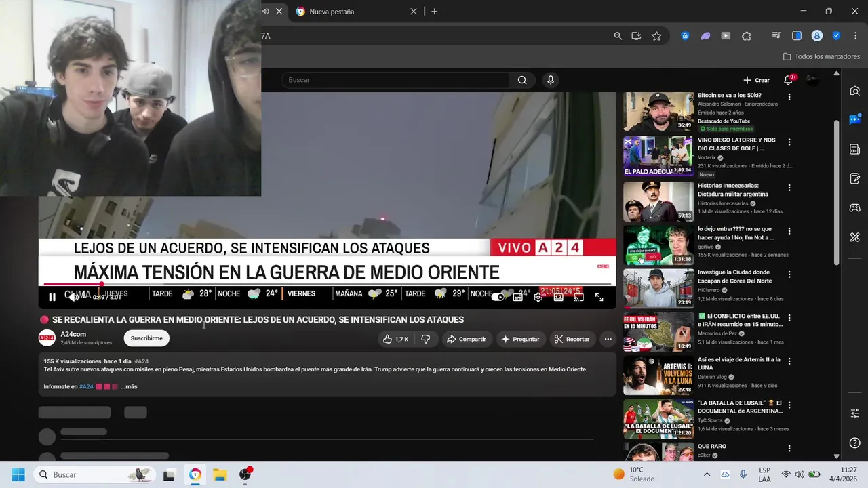Show hidden system tray icons chevron
The height and width of the screenshot is (488, 868).
tap(707, 474)
